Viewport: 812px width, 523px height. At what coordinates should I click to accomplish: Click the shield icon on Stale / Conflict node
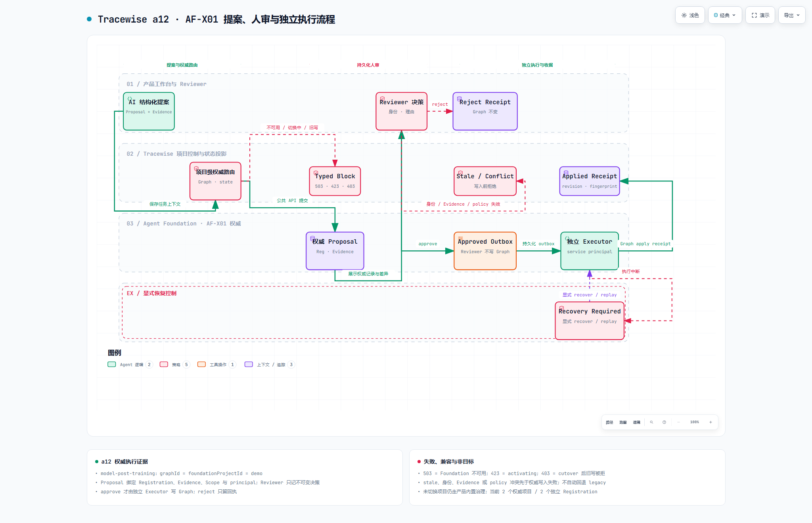[x=461, y=173]
